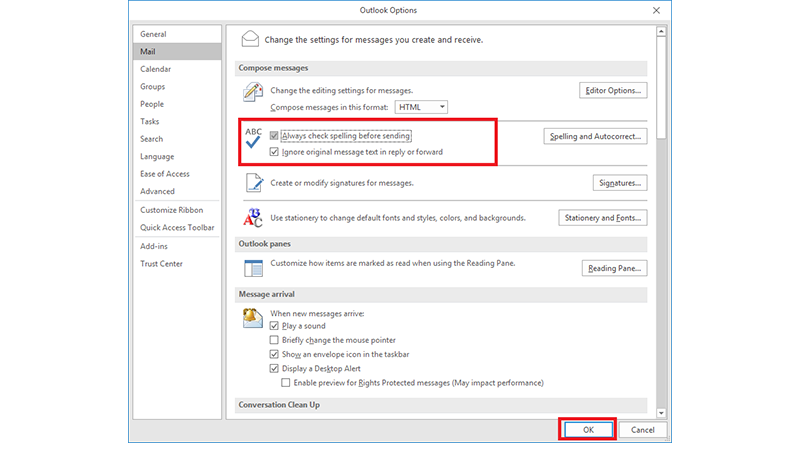Open the Trust Center category
The width and height of the screenshot is (800, 450).
177,264
